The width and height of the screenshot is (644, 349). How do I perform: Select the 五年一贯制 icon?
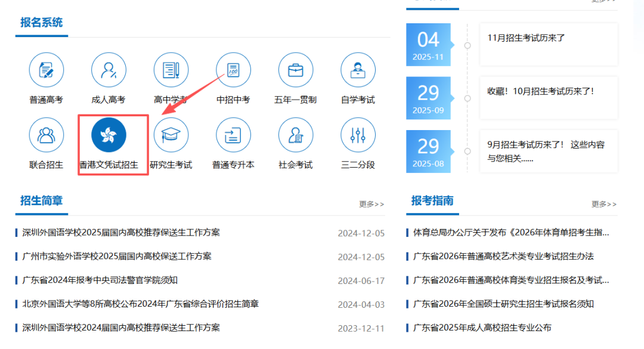click(x=295, y=70)
